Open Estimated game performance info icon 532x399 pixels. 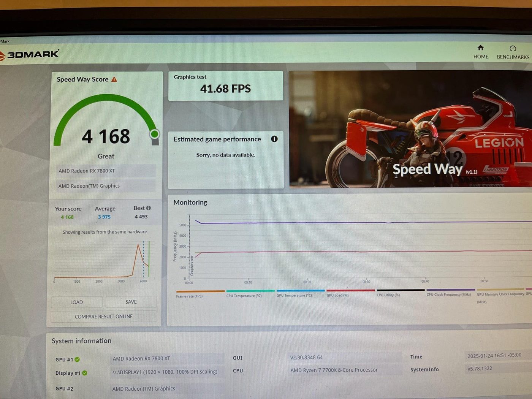tap(274, 139)
